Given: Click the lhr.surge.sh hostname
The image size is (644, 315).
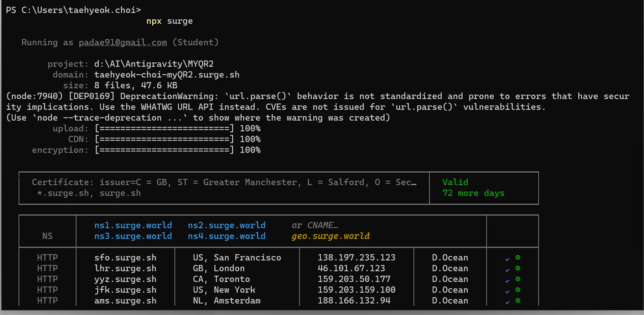Looking at the screenshot, I should pyautogui.click(x=125, y=268).
